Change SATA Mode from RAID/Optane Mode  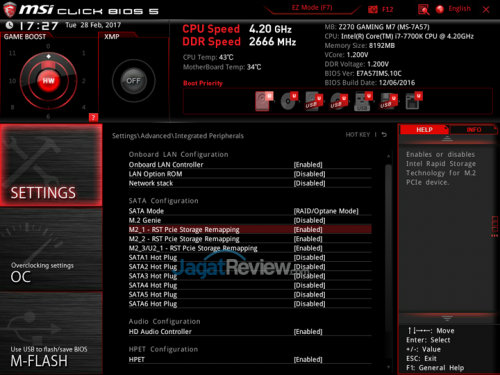250,211
